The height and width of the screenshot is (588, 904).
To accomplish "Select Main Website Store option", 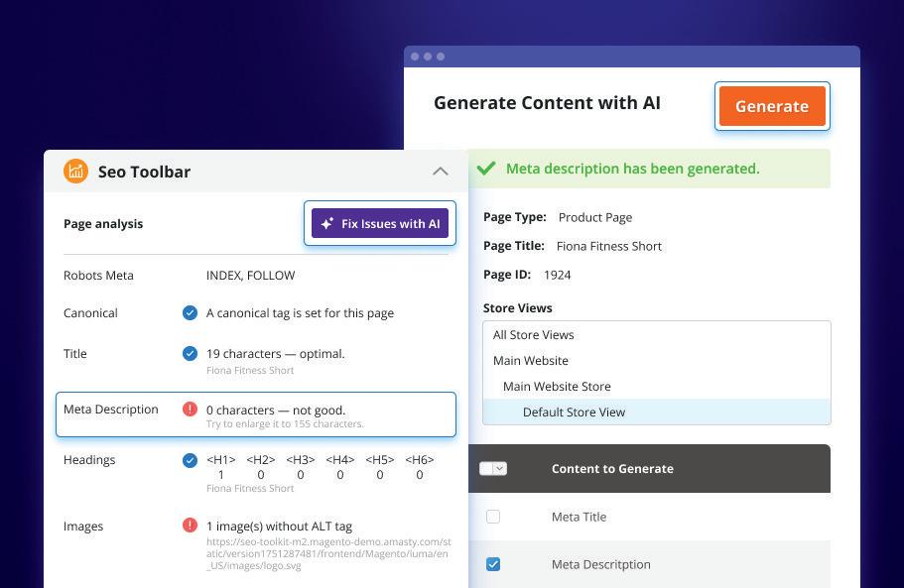I will tap(557, 387).
